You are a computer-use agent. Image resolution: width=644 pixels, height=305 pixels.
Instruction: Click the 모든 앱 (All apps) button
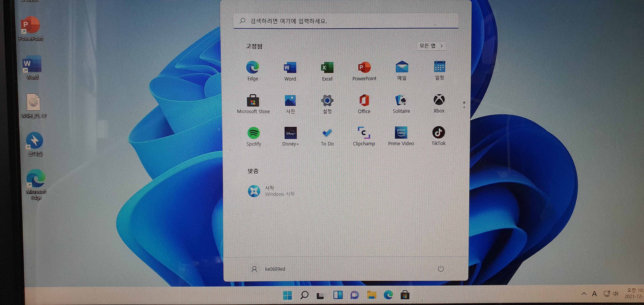click(x=431, y=46)
